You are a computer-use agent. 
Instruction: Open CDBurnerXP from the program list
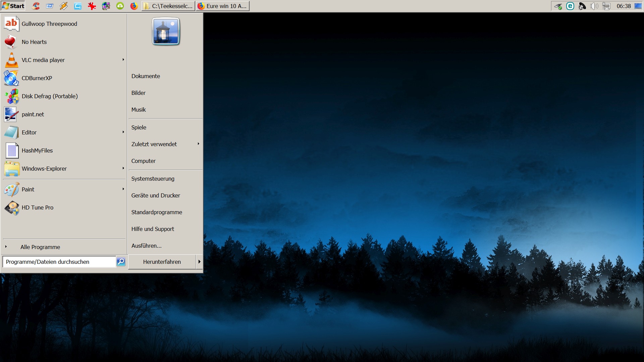(x=37, y=78)
